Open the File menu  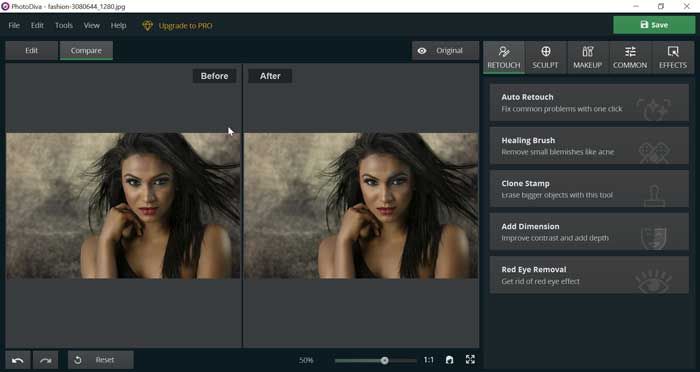coord(14,25)
